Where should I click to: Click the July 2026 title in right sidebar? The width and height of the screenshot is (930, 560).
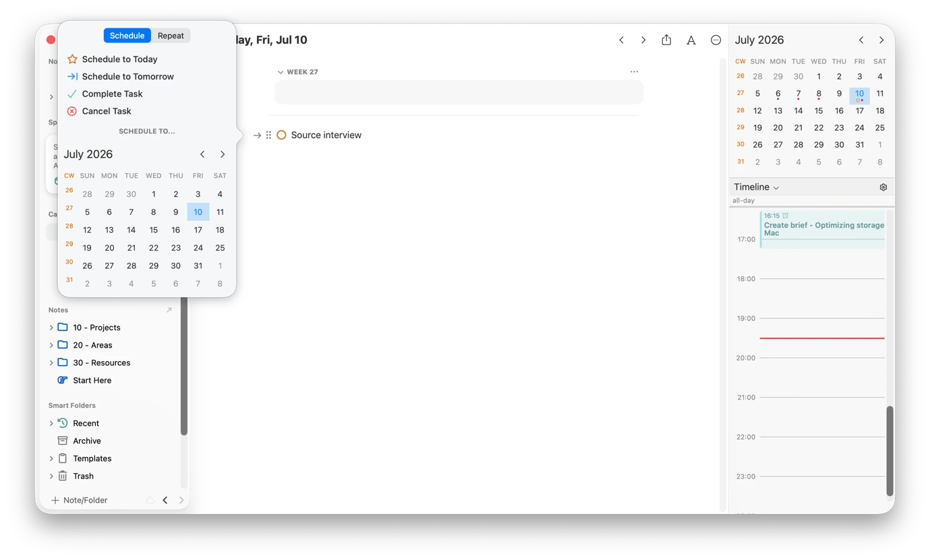pos(759,40)
